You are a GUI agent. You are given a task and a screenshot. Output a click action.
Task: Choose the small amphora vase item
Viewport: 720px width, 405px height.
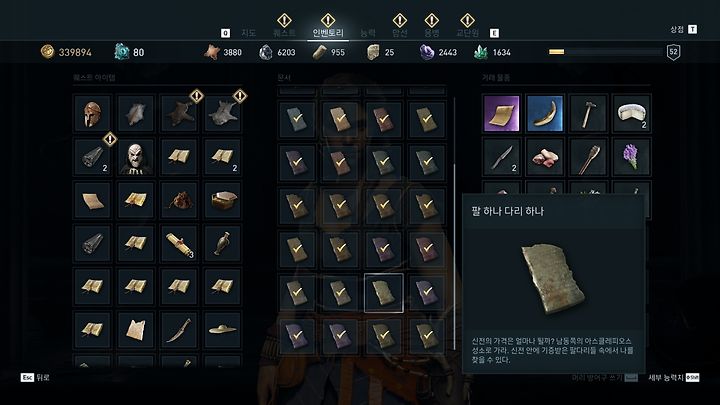222,243
